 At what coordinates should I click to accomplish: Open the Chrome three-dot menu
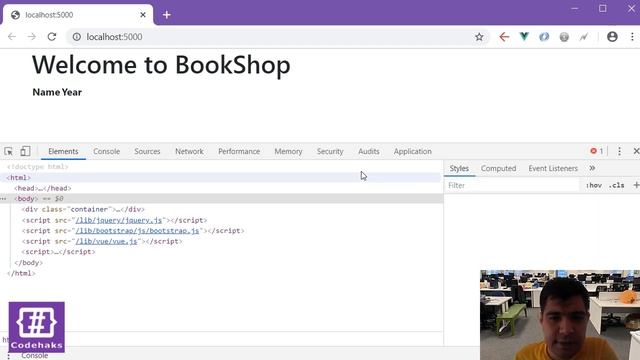coord(632,37)
